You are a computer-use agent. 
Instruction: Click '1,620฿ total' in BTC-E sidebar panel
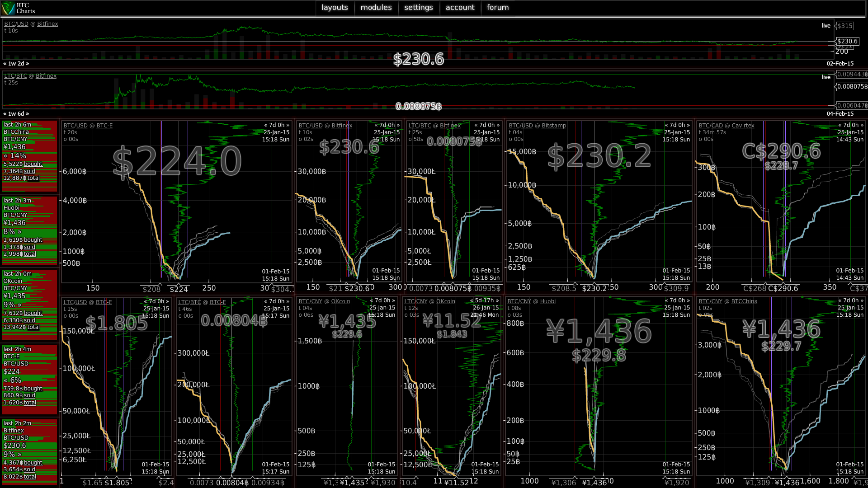coord(20,403)
